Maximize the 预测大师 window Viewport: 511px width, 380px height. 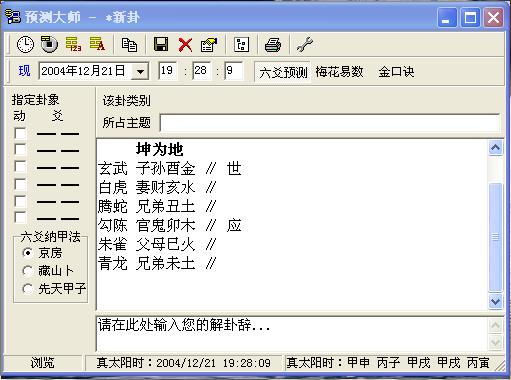[470, 17]
